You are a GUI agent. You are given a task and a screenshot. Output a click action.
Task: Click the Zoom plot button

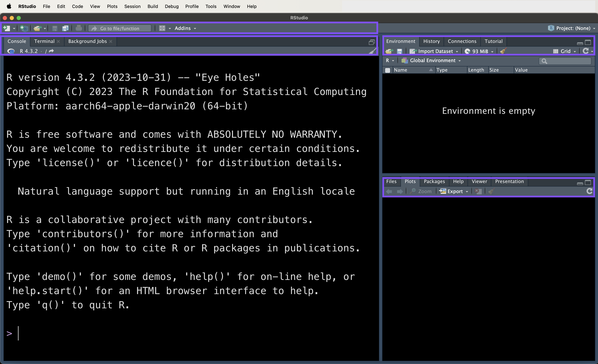point(421,192)
